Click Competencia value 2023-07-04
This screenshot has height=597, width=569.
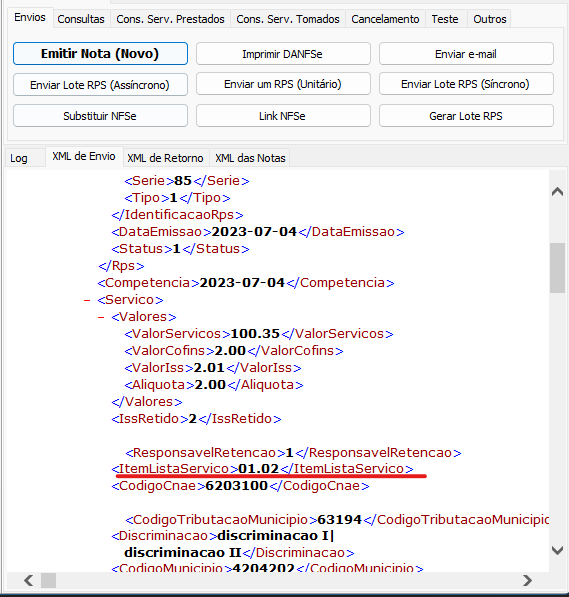coord(242,283)
